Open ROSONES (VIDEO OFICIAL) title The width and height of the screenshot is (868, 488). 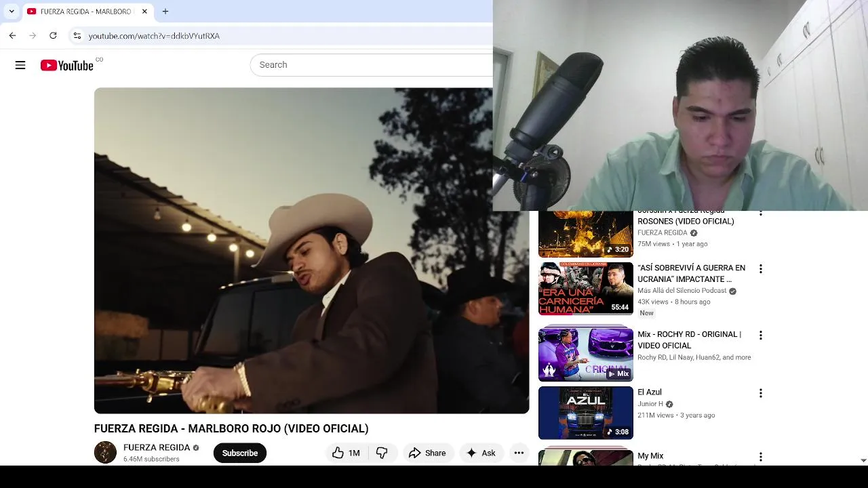tap(686, 221)
